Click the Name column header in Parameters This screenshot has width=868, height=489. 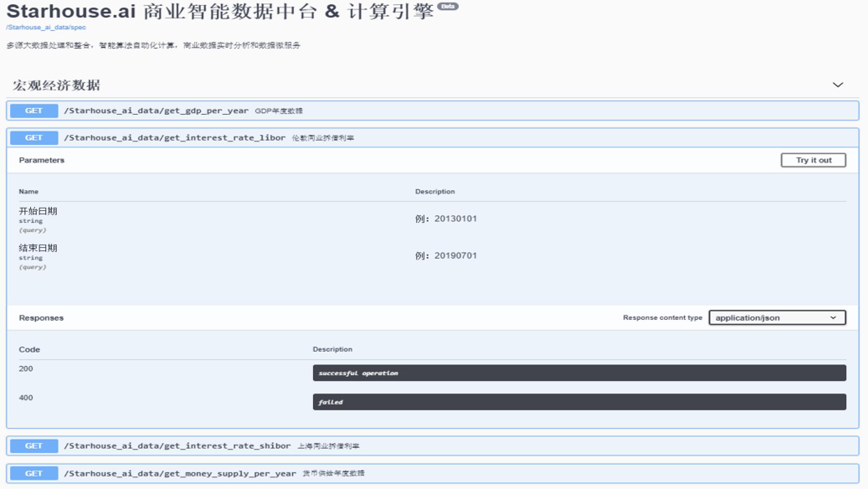[x=28, y=192]
